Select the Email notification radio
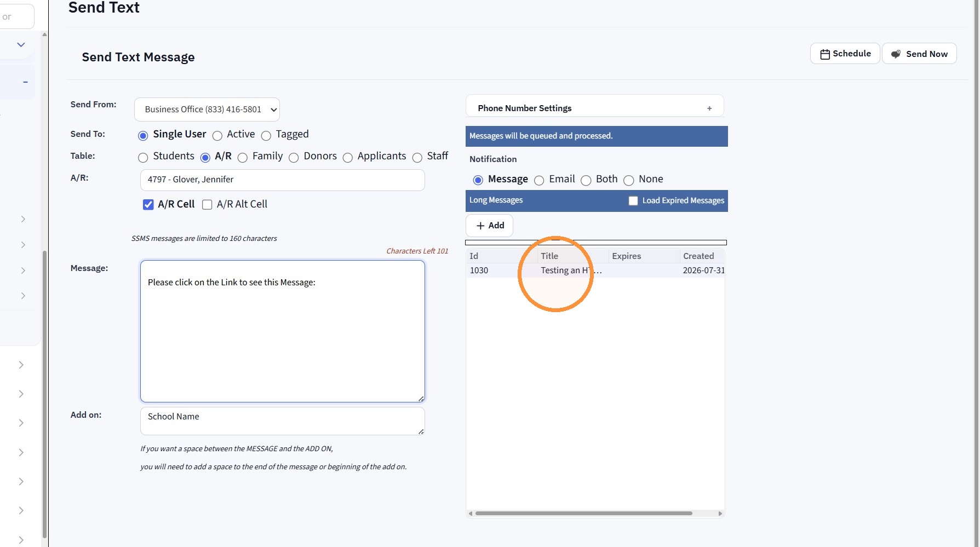Image resolution: width=980 pixels, height=547 pixels. tap(539, 180)
